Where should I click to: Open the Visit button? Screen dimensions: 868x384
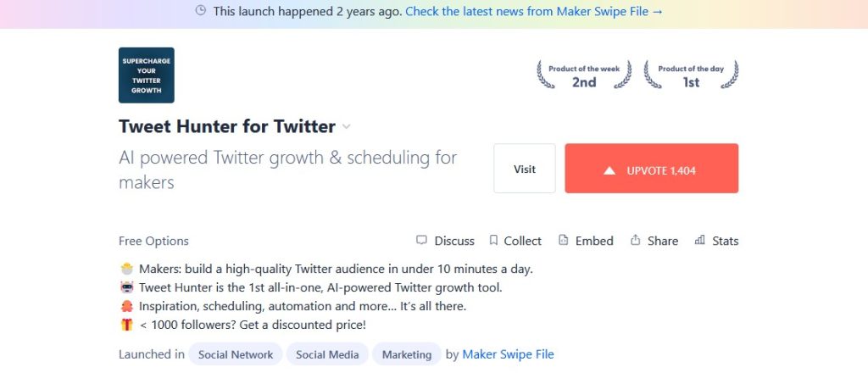tap(524, 168)
